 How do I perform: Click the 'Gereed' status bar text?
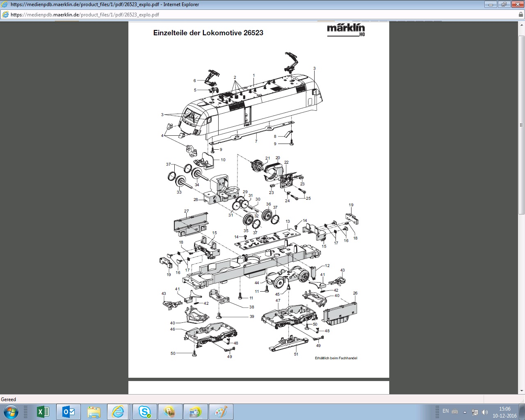9,399
